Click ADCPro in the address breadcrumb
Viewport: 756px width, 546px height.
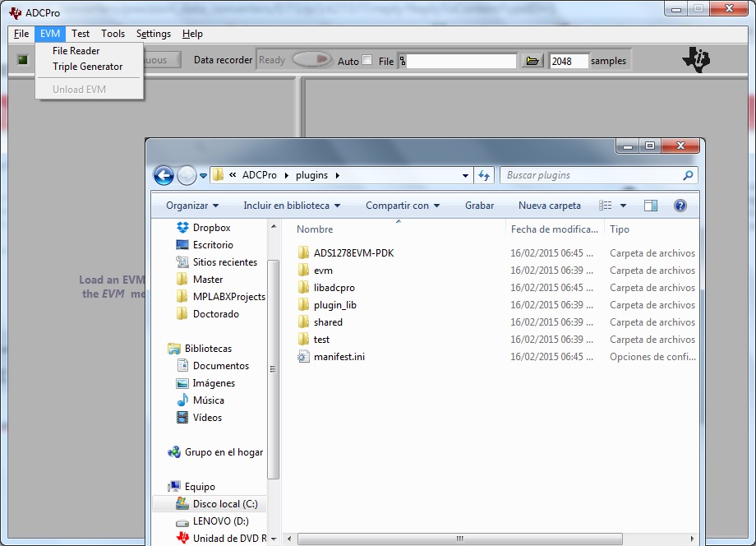coord(260,175)
